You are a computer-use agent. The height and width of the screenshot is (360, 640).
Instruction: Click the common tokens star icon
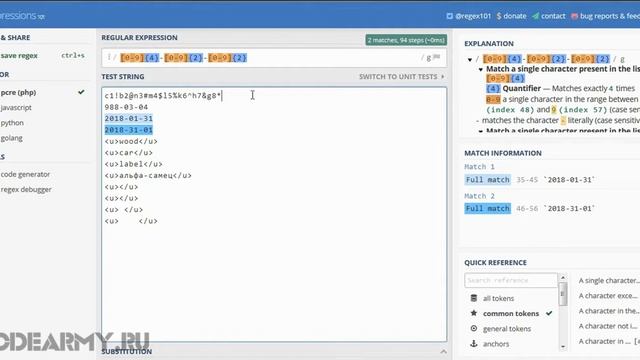pos(473,313)
